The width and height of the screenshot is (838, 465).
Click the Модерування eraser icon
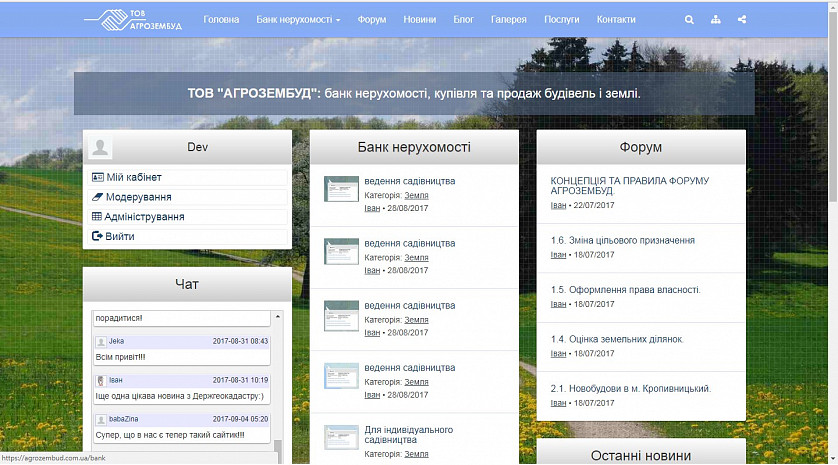click(x=97, y=197)
